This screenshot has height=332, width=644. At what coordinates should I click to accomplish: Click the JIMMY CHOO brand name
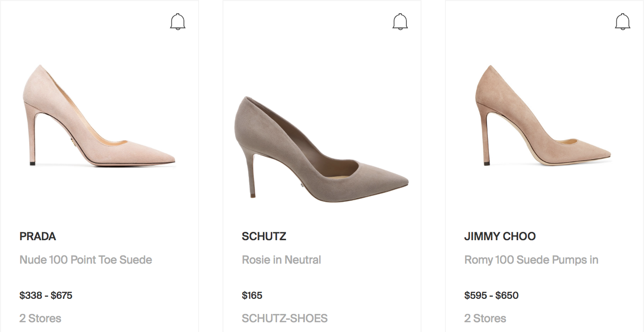pyautogui.click(x=500, y=236)
